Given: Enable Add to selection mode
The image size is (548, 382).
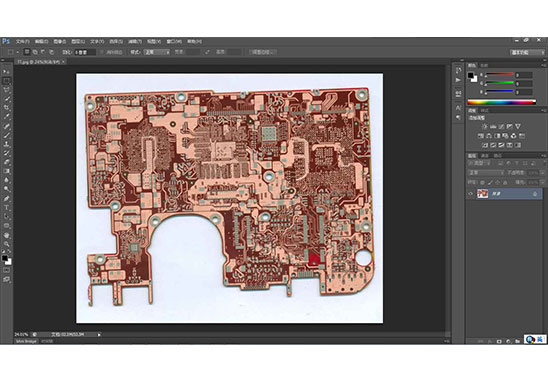Looking at the screenshot, I should click(x=35, y=52).
